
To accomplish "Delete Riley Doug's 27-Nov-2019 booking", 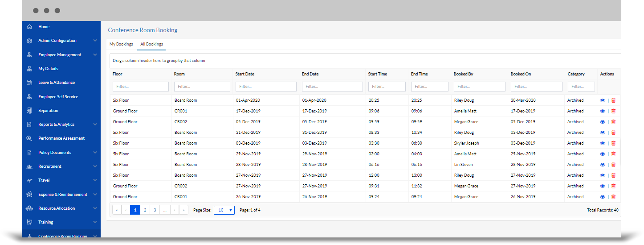I will [613, 175].
